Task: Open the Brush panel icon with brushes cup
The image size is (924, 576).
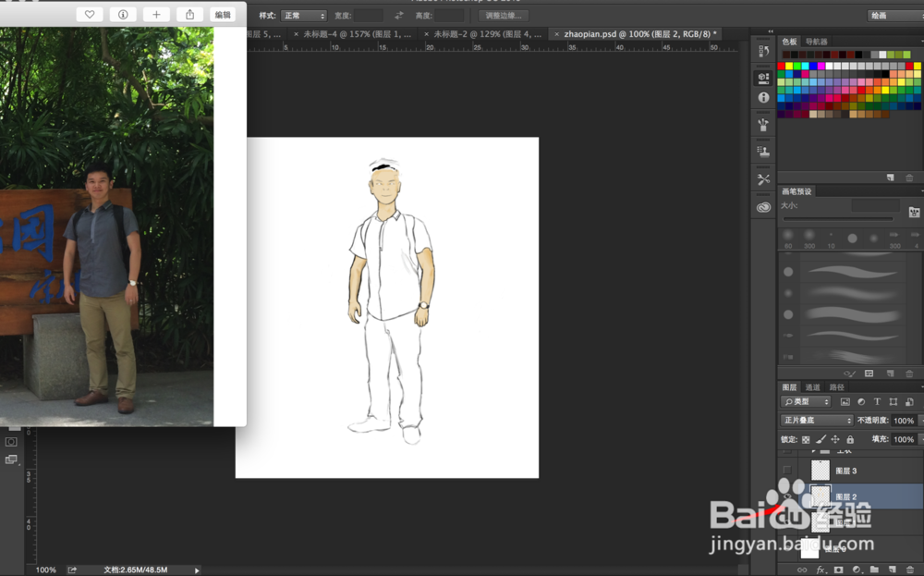Action: 764,125
